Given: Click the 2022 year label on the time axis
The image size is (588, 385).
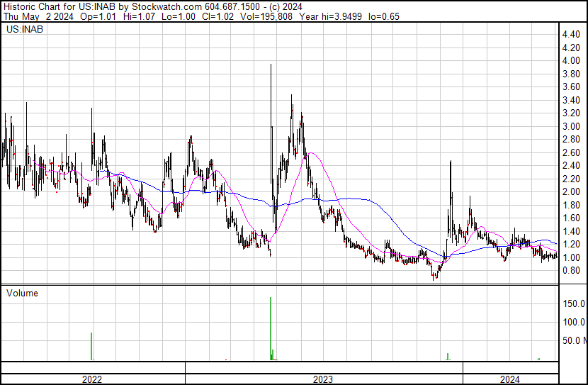Looking at the screenshot, I should 92,379.
